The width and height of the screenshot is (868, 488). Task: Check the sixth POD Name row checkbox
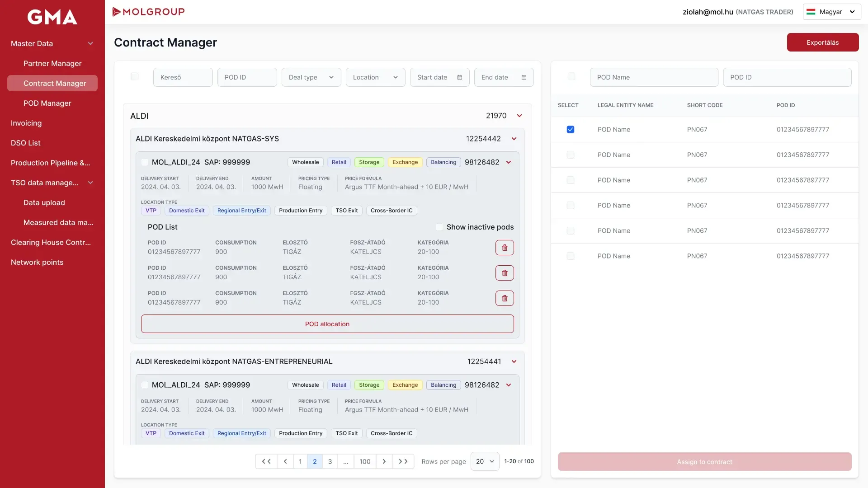(571, 256)
